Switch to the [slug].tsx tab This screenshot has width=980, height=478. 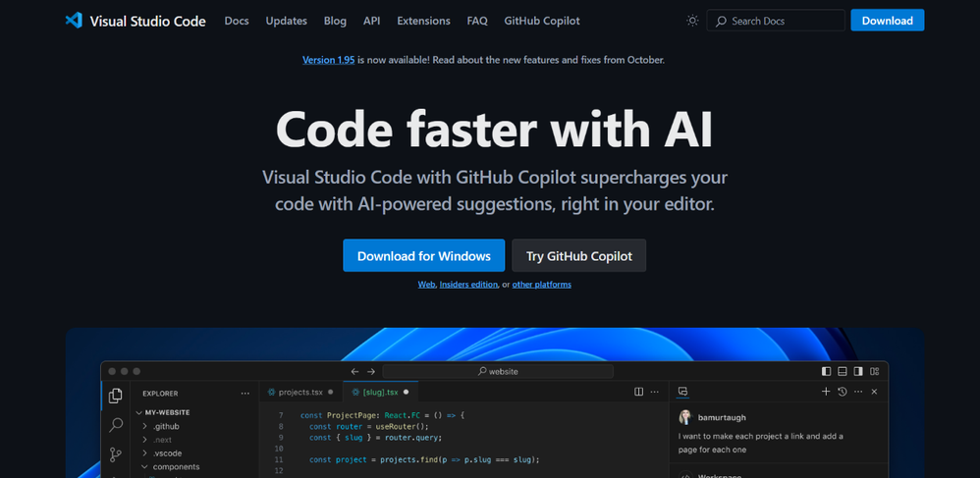click(x=380, y=392)
